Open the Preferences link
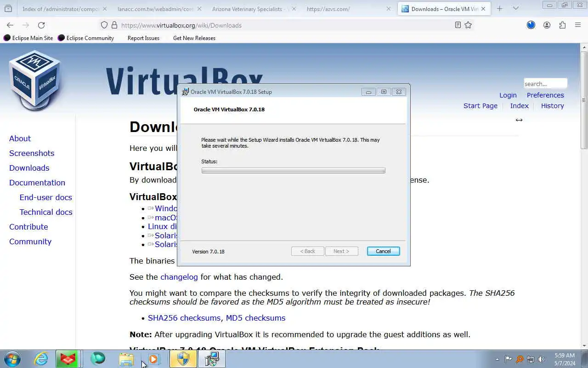The height and width of the screenshot is (368, 588). point(545,95)
